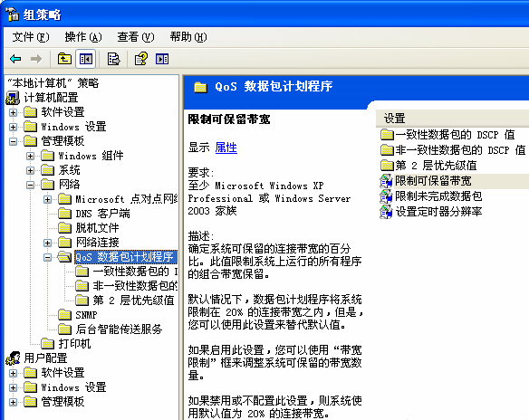The height and width of the screenshot is (420, 529).
Task: Open the 操作(A) menu
Action: [83, 37]
